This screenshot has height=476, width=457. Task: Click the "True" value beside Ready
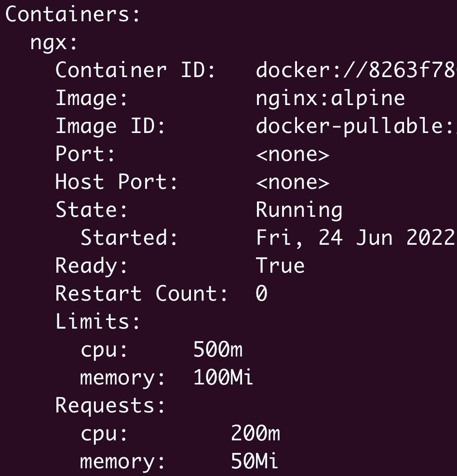280,266
